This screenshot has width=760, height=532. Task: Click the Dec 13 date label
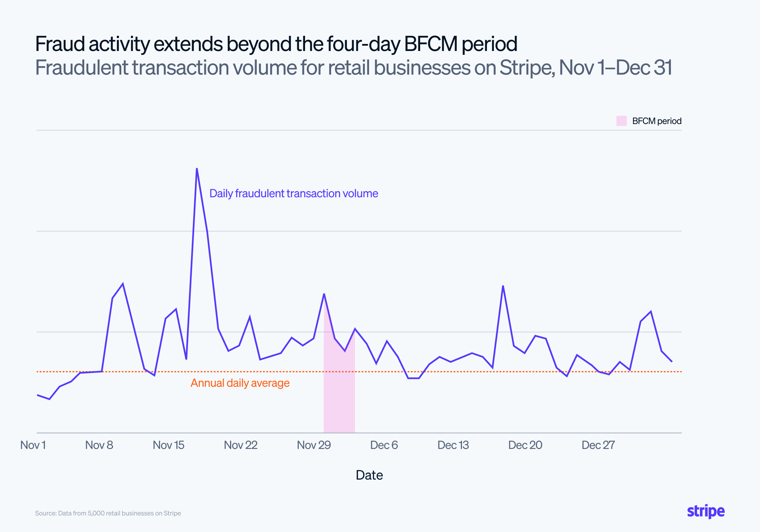(x=453, y=445)
